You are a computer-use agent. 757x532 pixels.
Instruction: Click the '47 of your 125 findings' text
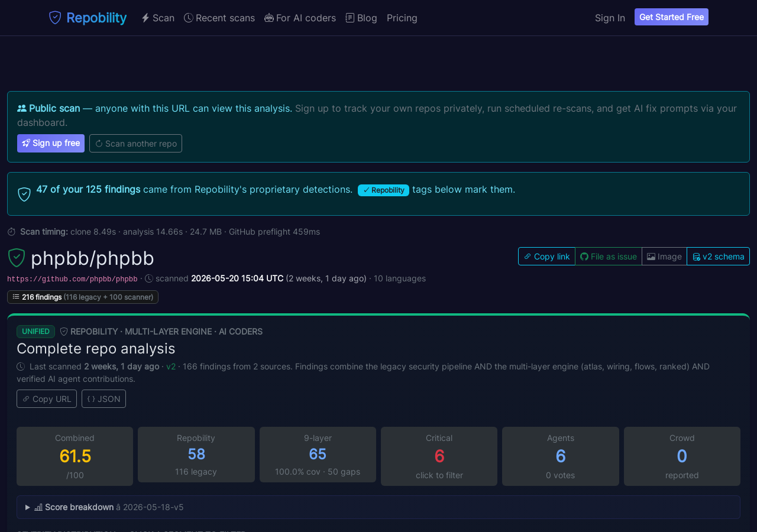click(x=88, y=189)
